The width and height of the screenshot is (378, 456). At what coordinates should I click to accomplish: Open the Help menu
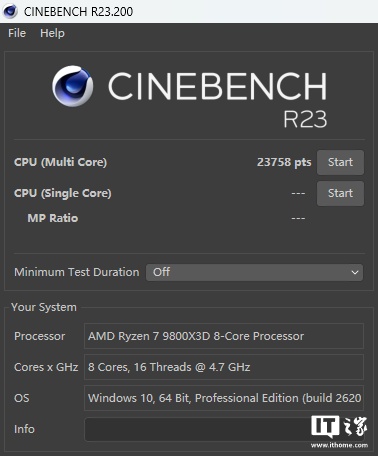point(52,33)
